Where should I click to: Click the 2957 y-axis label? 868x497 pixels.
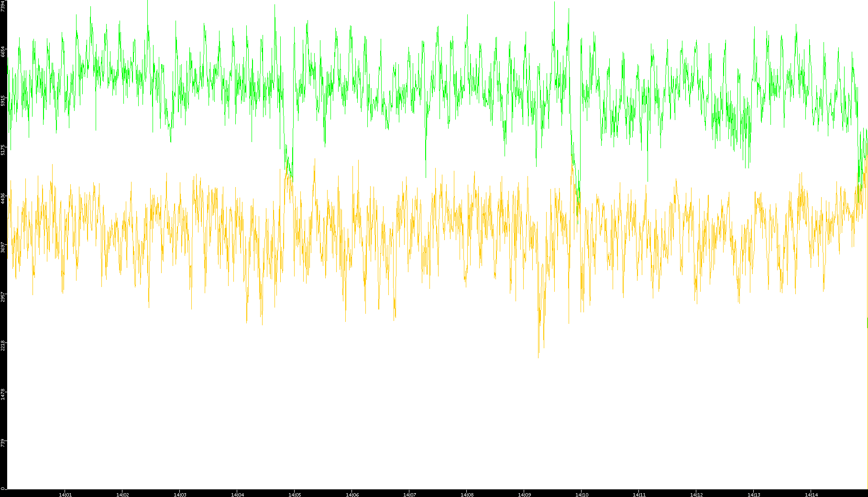point(3,296)
